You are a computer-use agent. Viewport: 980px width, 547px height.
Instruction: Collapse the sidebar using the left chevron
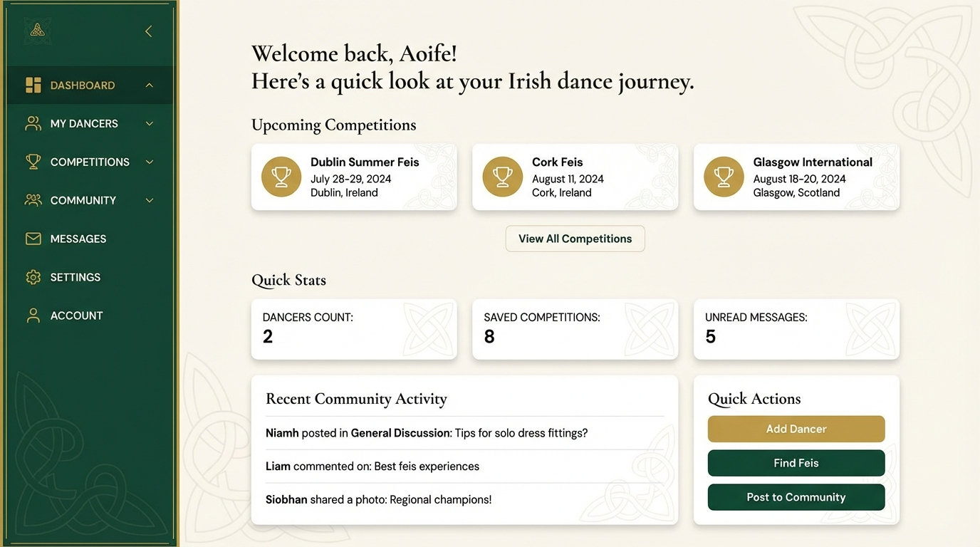click(x=148, y=31)
